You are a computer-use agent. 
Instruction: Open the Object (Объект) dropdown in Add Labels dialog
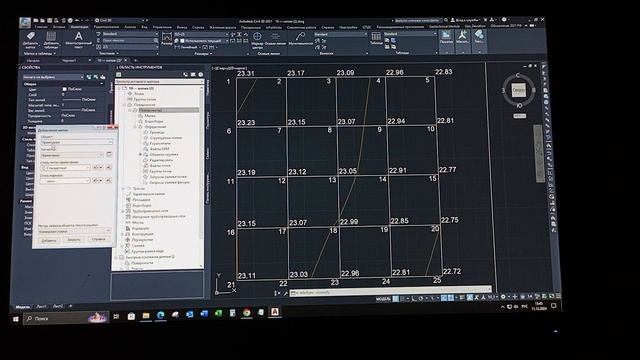click(76, 142)
